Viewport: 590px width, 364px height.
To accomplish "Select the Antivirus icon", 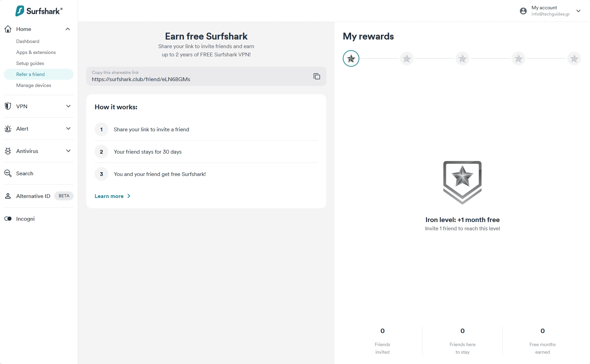I will (8, 151).
